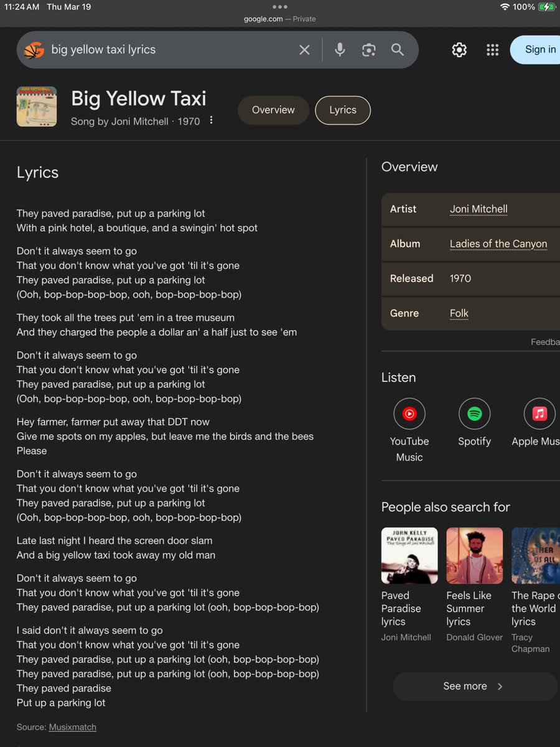Open The Rape of the World thumbnail
Viewport: 560px width, 747px height.
point(536,555)
